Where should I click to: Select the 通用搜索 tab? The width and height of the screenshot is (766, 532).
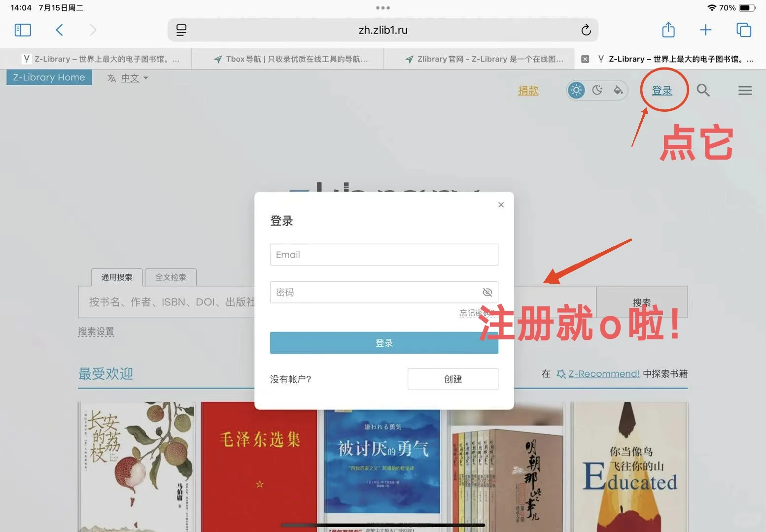pyautogui.click(x=117, y=277)
